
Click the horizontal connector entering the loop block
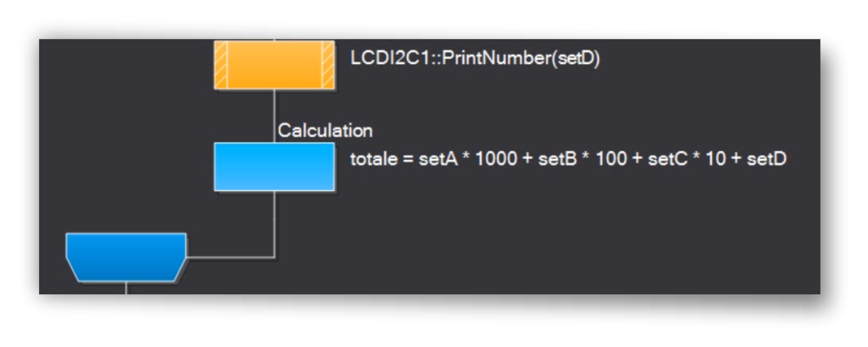click(231, 257)
